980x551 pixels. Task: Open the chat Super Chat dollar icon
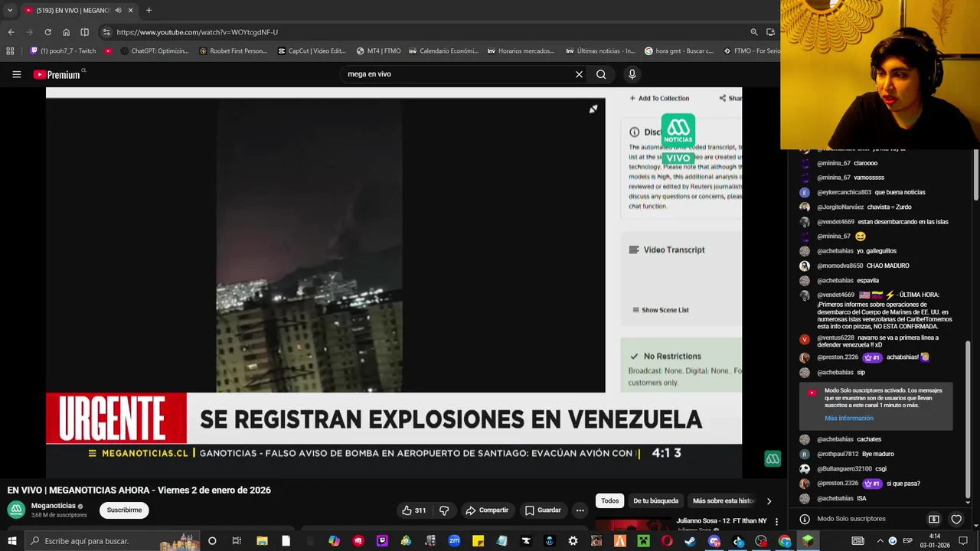click(933, 519)
